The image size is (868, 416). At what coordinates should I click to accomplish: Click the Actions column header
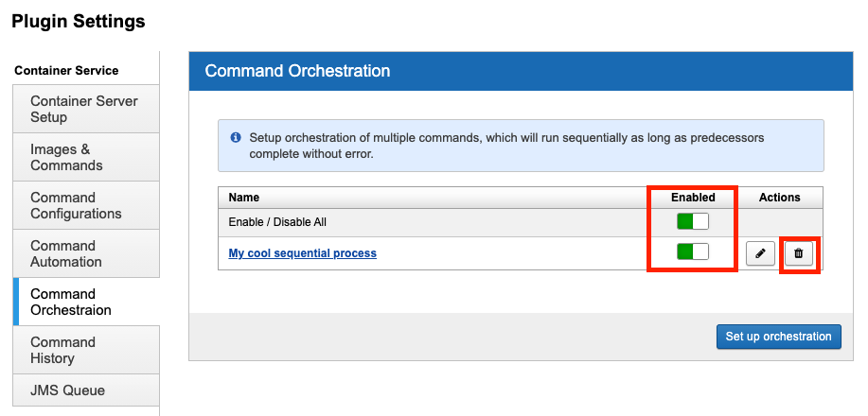[780, 198]
